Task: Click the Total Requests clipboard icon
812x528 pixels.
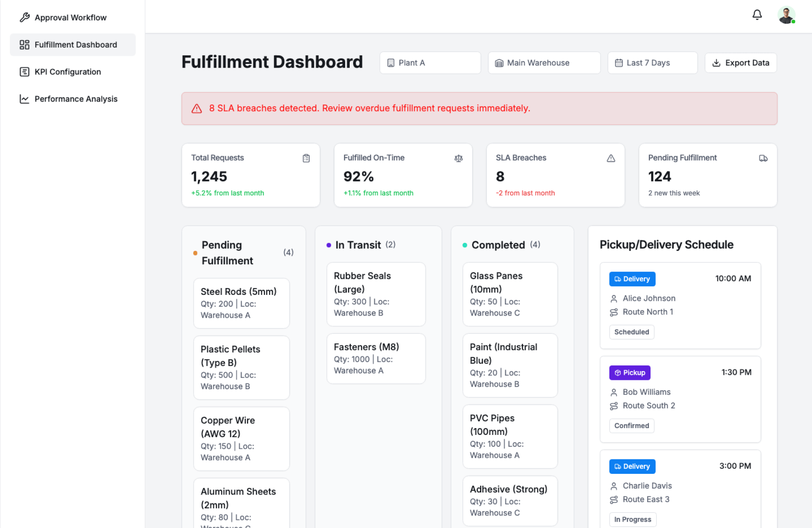Action: pyautogui.click(x=306, y=158)
